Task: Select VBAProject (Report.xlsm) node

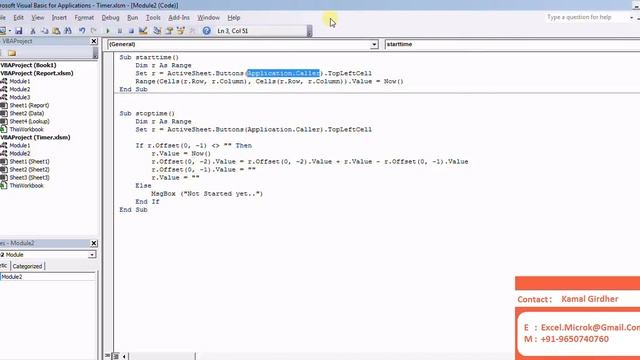Action: click(x=37, y=73)
